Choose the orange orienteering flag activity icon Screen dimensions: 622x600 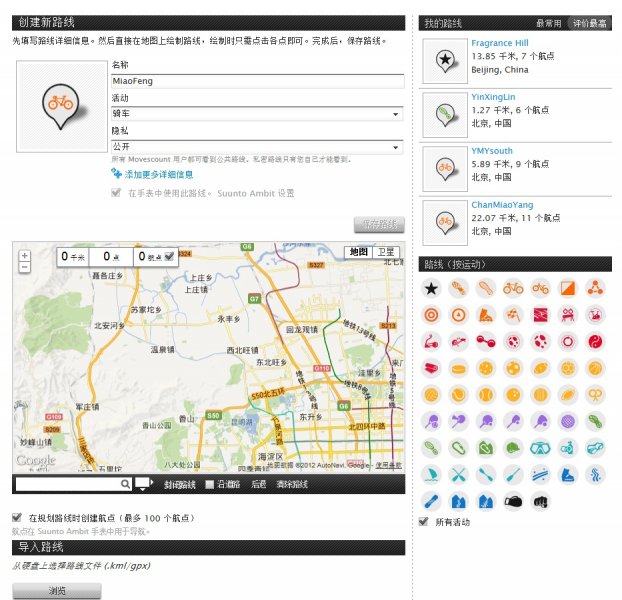[x=568, y=288]
